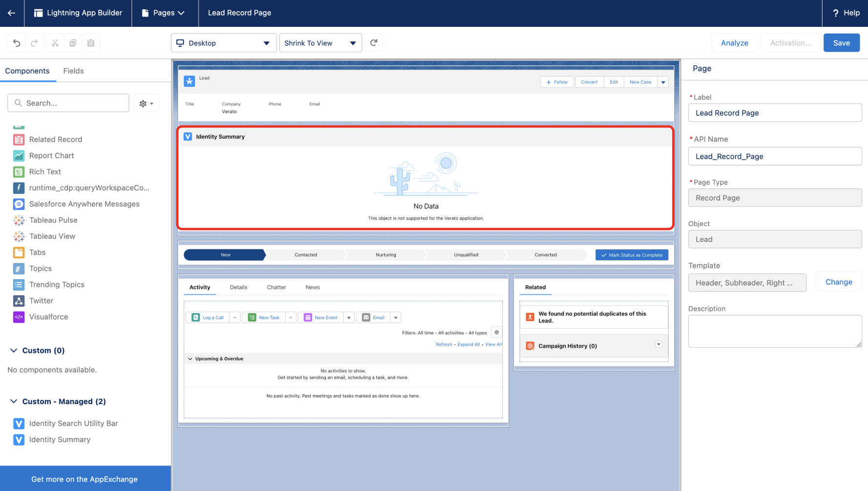Open the Email dropdown arrow
This screenshot has width=868, height=491.
(396, 318)
